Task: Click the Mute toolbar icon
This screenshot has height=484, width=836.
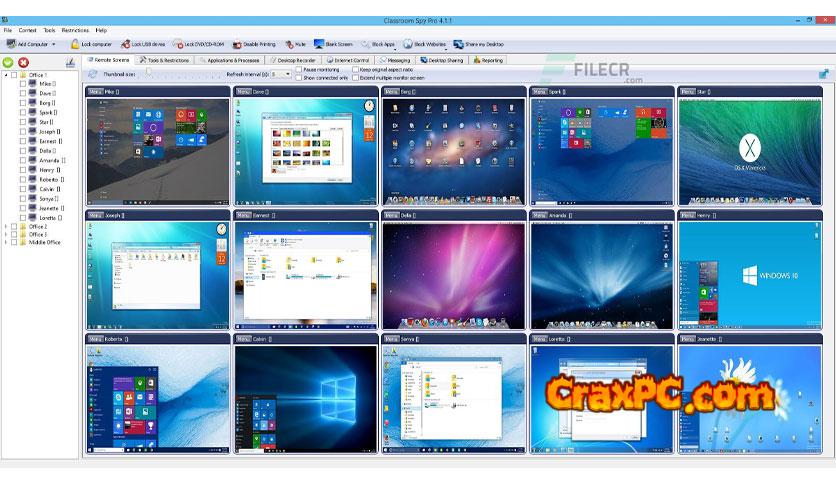Action: [x=290, y=44]
